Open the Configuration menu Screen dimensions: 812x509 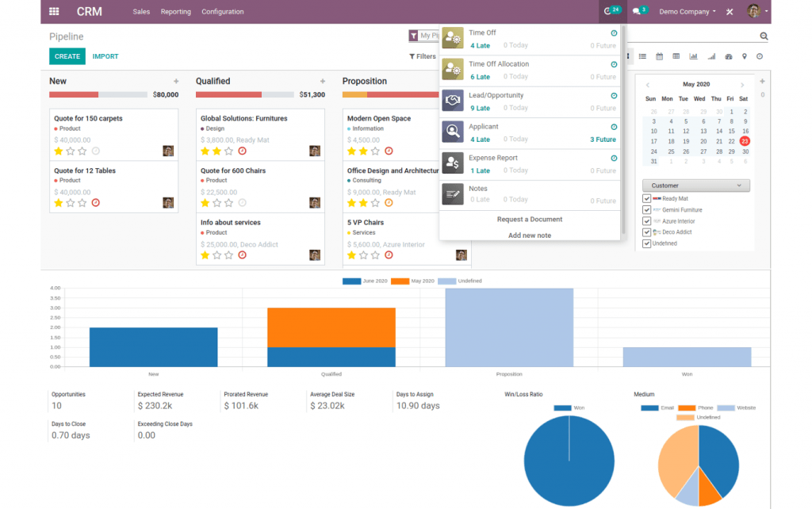223,11
